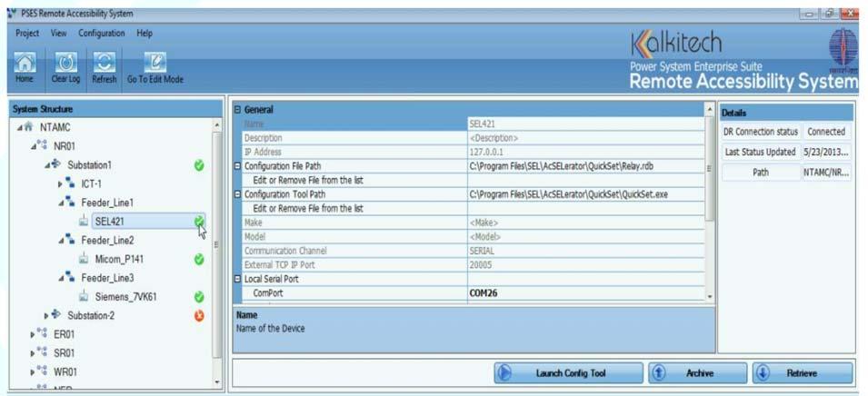868x396 pixels.
Task: Open the Configuration menu
Action: [x=101, y=34]
